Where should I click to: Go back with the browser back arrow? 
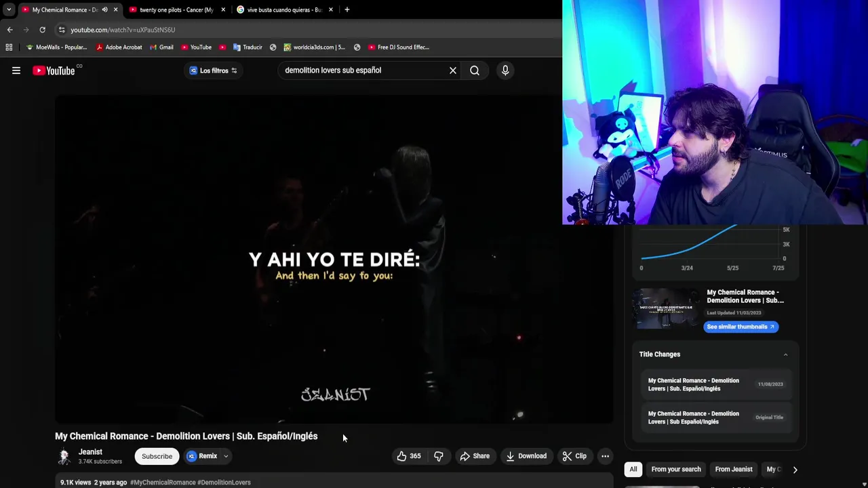point(9,30)
